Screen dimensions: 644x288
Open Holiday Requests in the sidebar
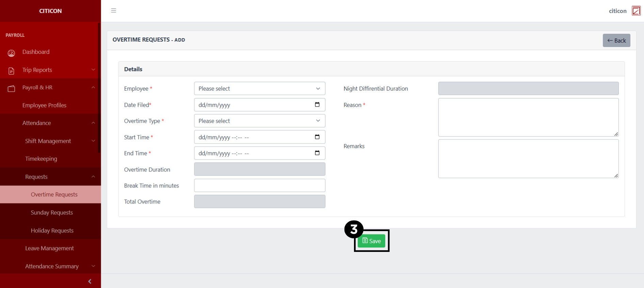coord(52,231)
